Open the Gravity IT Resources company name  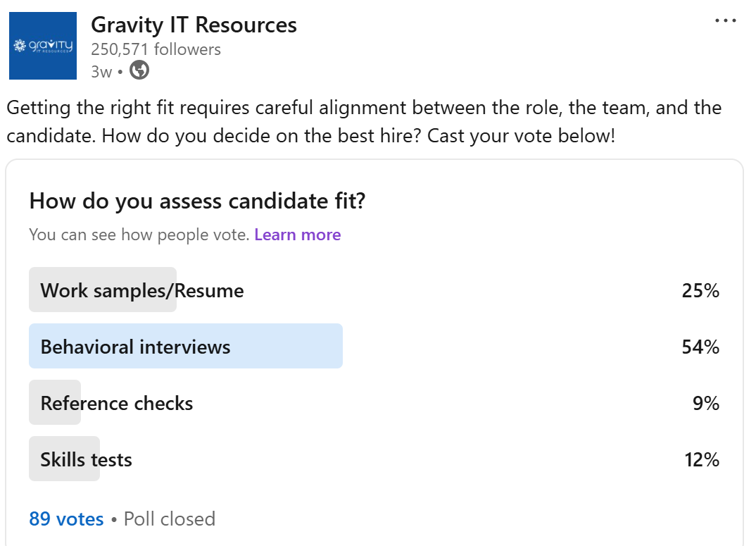coord(194,25)
